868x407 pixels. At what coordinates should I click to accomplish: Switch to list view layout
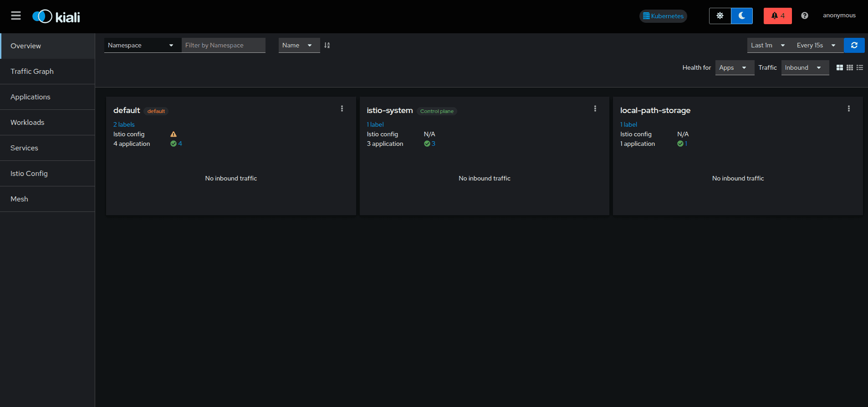(860, 67)
